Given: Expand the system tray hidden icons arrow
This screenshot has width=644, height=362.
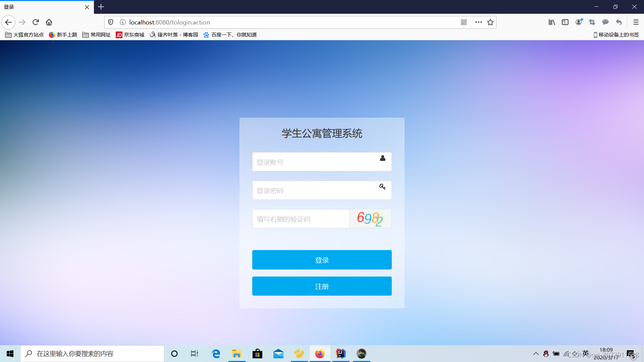Looking at the screenshot, I should 536,354.
